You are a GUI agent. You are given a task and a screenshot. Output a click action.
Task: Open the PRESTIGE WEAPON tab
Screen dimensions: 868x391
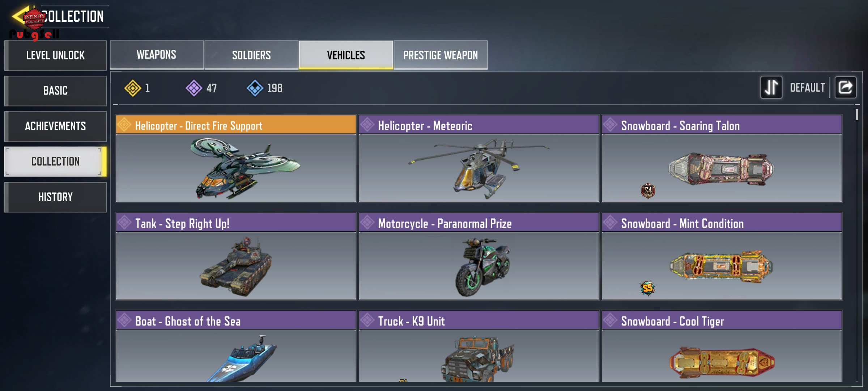tap(441, 55)
